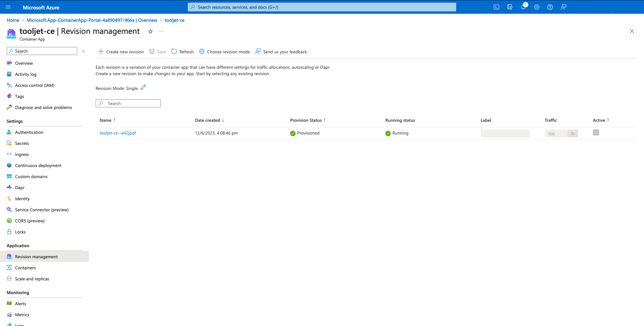Open the tooljet-ce--e42jpqf revision link
This screenshot has width=644, height=326.
(x=118, y=133)
